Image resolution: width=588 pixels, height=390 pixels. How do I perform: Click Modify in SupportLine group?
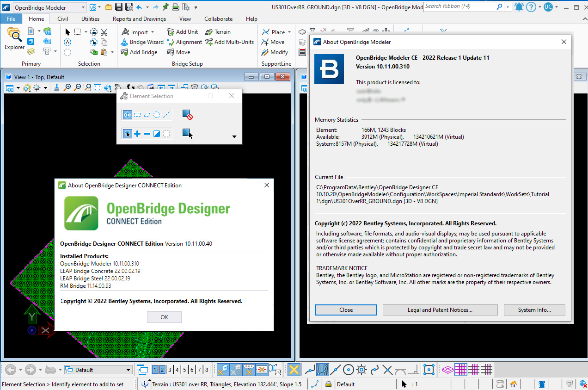(275, 52)
